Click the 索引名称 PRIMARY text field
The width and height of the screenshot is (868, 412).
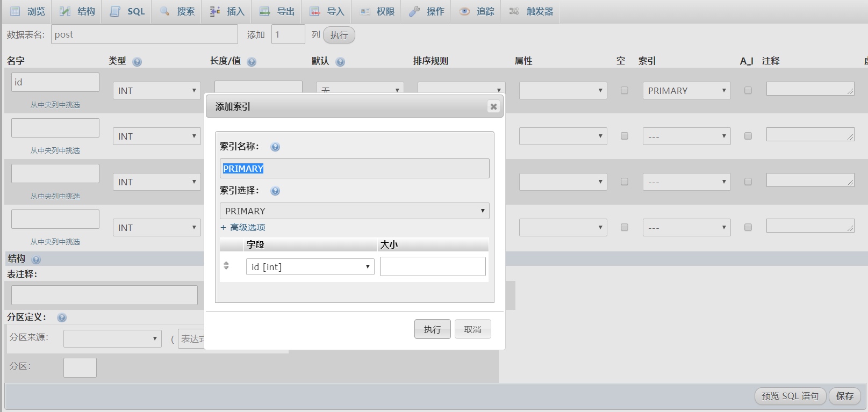tap(355, 168)
